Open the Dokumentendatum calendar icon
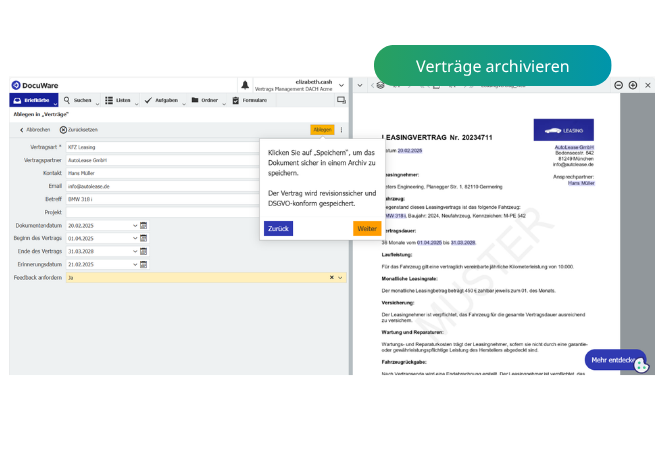The image size is (666, 450). point(144,226)
